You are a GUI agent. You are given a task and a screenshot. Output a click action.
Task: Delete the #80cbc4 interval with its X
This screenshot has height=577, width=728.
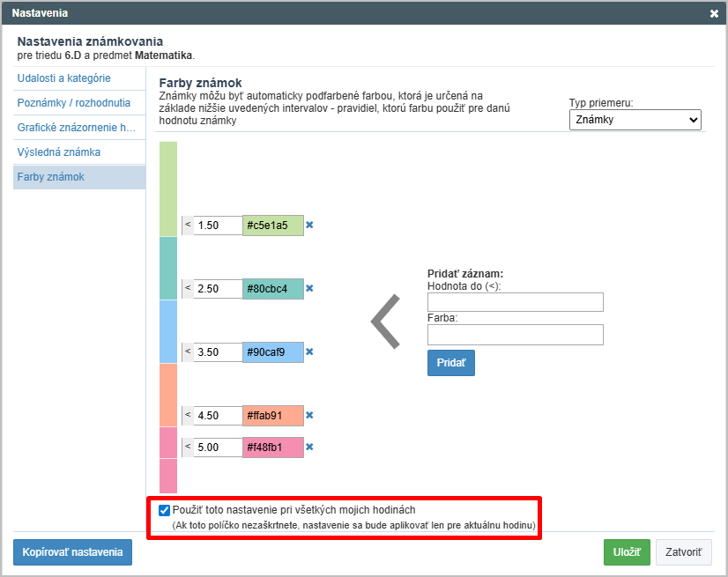309,289
